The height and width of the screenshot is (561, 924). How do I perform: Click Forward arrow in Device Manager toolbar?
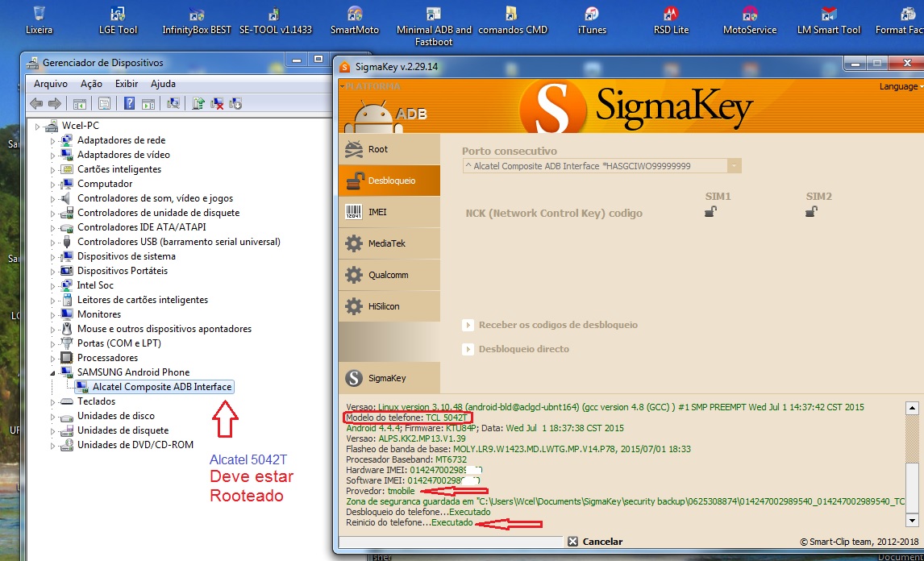click(54, 104)
